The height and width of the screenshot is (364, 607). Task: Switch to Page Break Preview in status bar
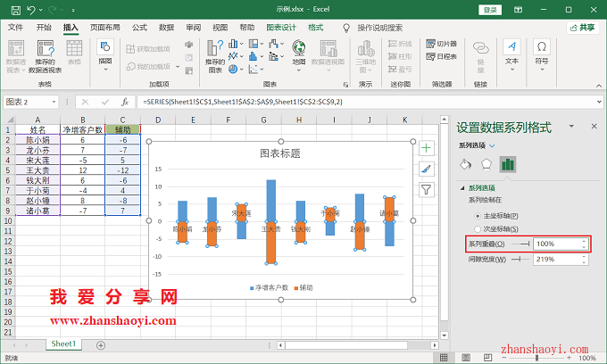[x=487, y=358]
